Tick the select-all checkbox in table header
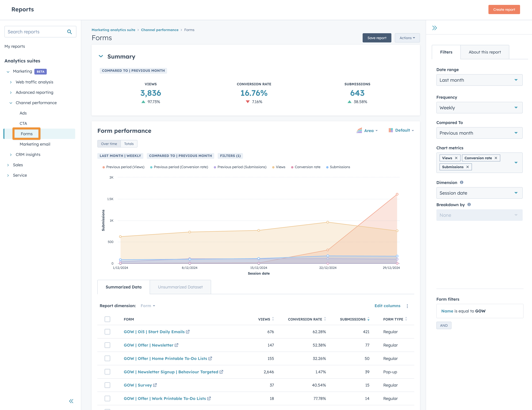532x410 pixels. (x=107, y=319)
